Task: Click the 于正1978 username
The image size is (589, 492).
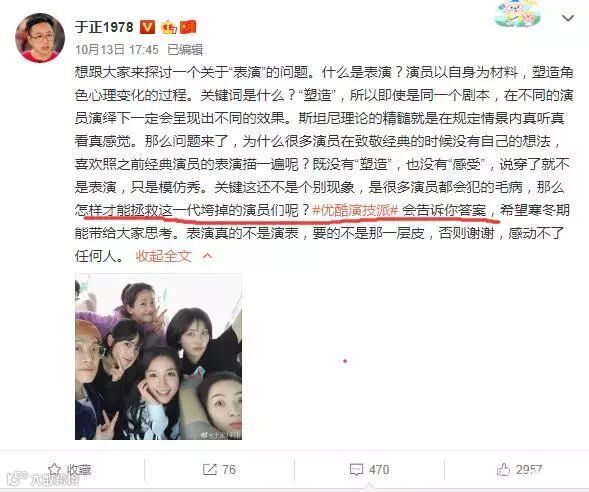Action: [104, 27]
